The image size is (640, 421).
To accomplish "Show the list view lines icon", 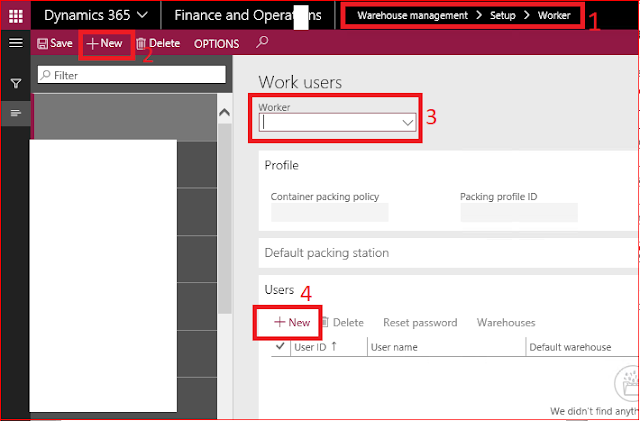I will point(16,113).
